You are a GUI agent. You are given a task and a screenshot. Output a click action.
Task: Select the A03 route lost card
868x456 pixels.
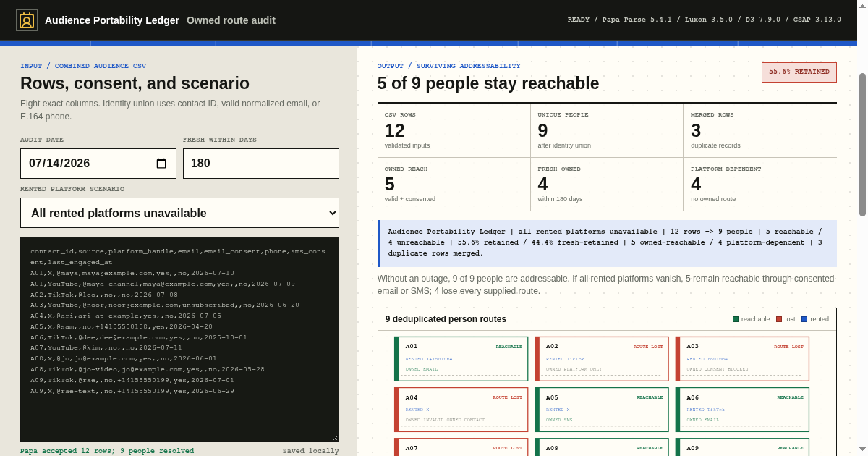(x=742, y=359)
